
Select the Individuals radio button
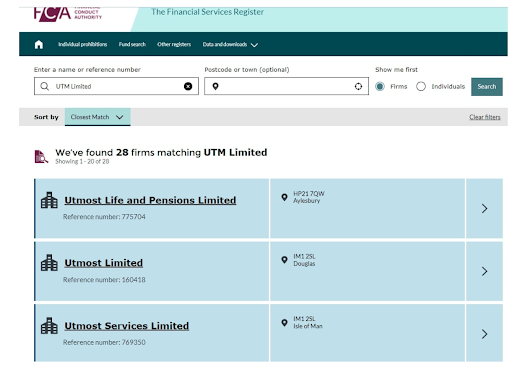tap(421, 86)
